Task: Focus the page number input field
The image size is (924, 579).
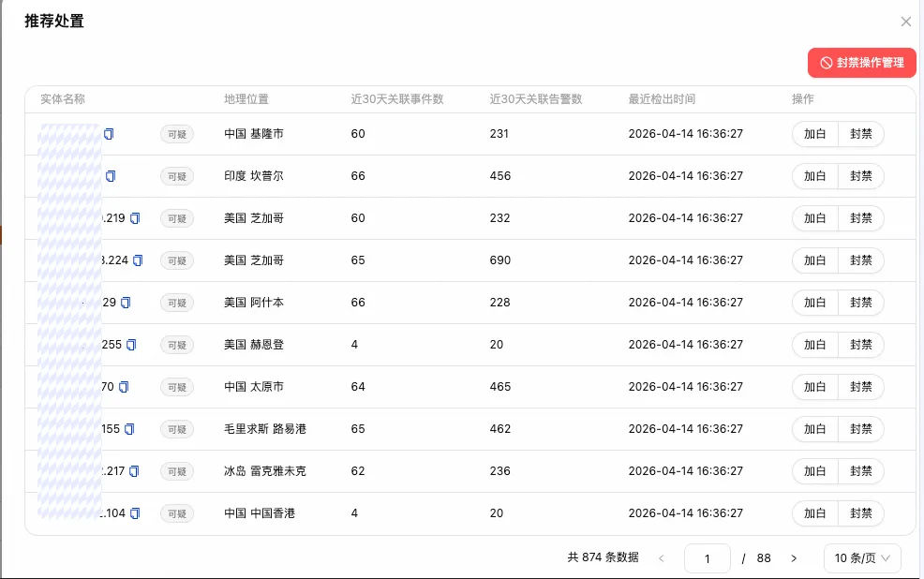Action: pos(708,557)
